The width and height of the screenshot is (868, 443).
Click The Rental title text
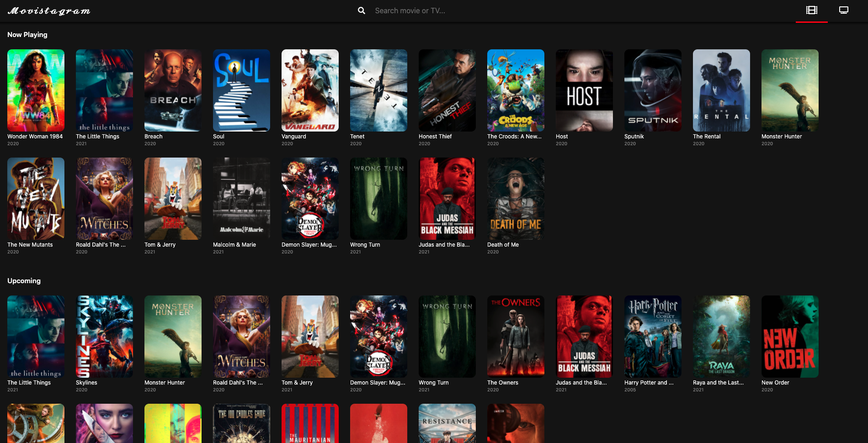[707, 137]
